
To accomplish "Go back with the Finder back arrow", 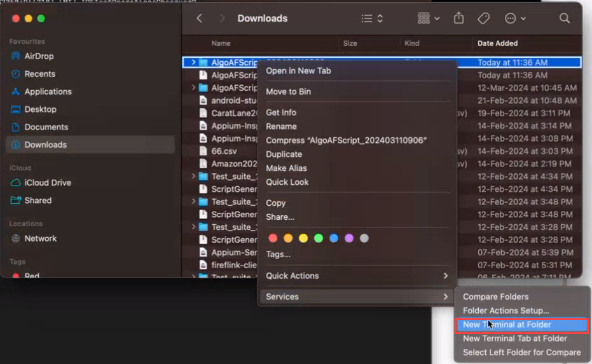I will (x=200, y=18).
